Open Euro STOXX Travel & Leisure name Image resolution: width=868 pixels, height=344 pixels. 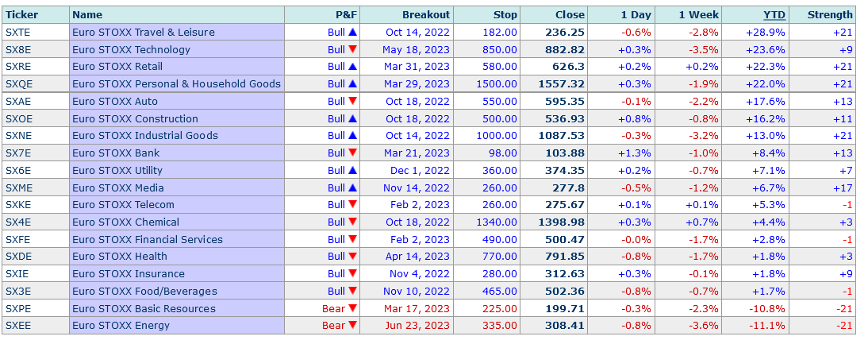click(x=144, y=32)
